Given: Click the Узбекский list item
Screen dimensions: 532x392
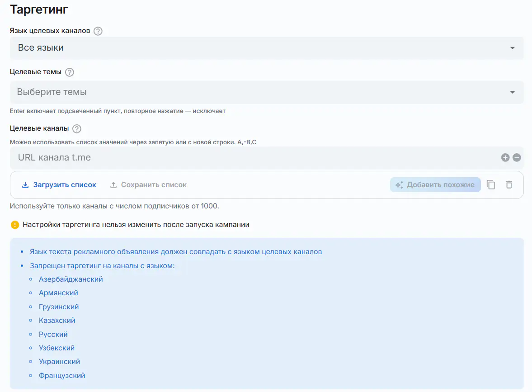Looking at the screenshot, I should coord(56,348).
